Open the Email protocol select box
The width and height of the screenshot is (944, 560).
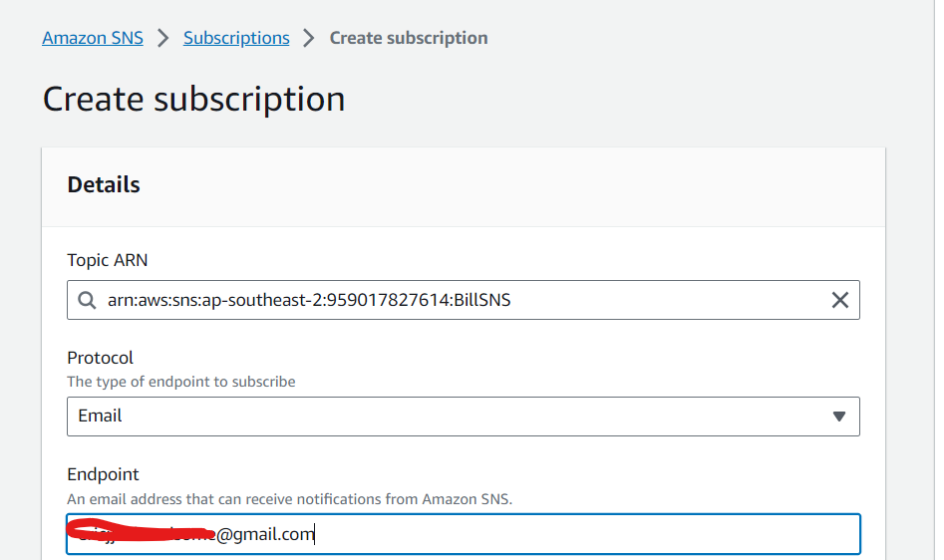[x=463, y=417]
